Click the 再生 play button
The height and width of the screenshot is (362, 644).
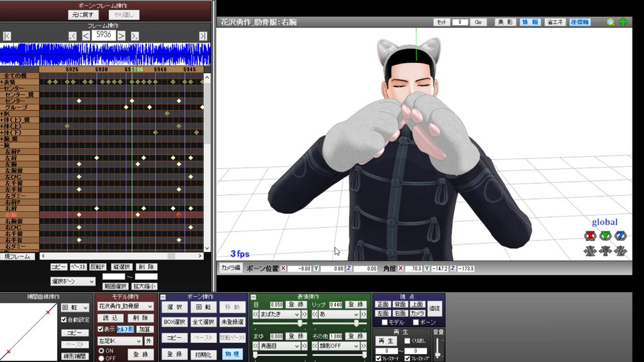386,341
